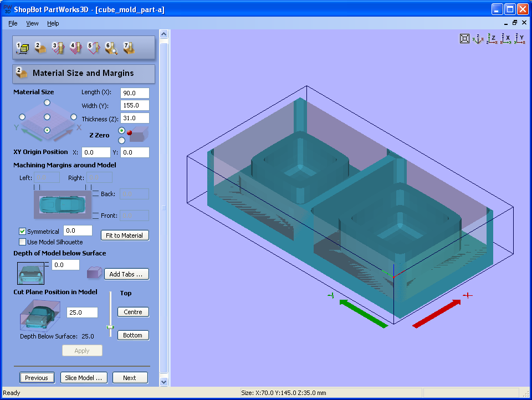The height and width of the screenshot is (400, 532).
Task: Click the panel vertical scrollbar thumb
Action: pyautogui.click(x=163, y=208)
